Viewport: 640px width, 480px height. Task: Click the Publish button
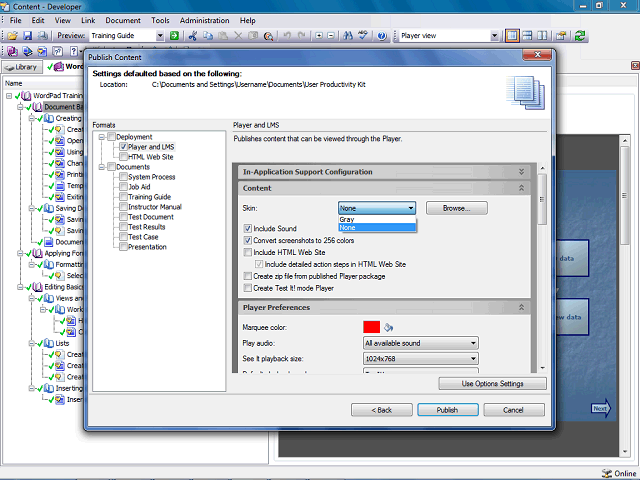click(x=448, y=410)
